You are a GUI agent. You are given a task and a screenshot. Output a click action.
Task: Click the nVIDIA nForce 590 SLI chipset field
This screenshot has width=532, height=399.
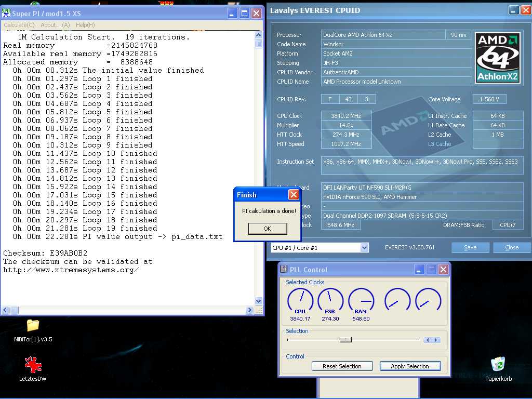(x=422, y=197)
